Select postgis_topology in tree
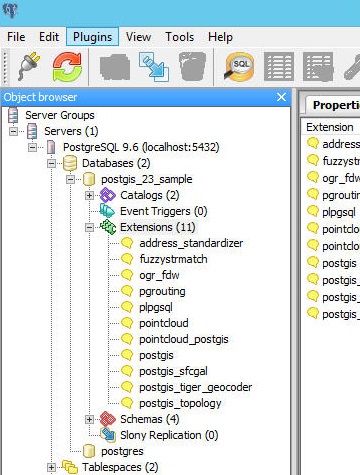This screenshot has height=475, width=360. click(180, 403)
